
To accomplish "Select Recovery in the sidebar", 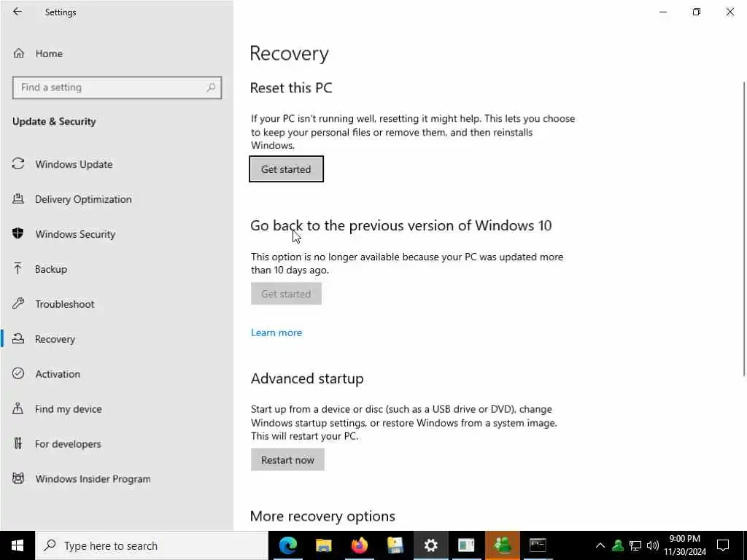I will pos(55,339).
